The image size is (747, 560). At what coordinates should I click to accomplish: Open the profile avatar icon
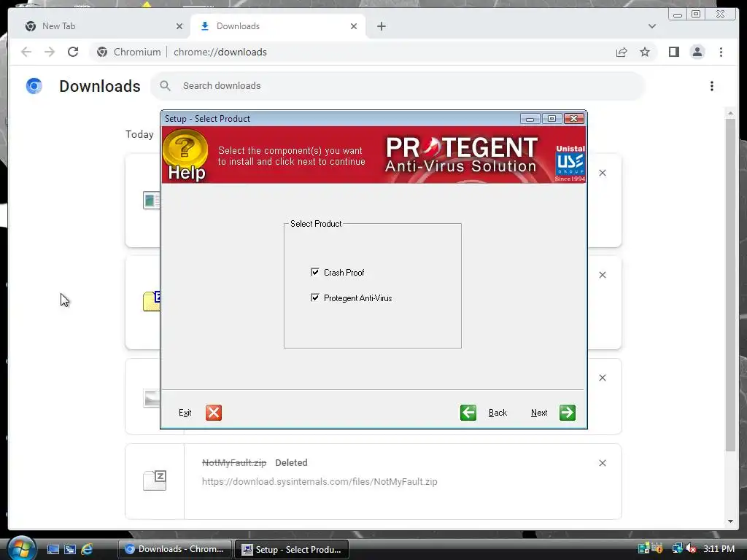click(697, 52)
